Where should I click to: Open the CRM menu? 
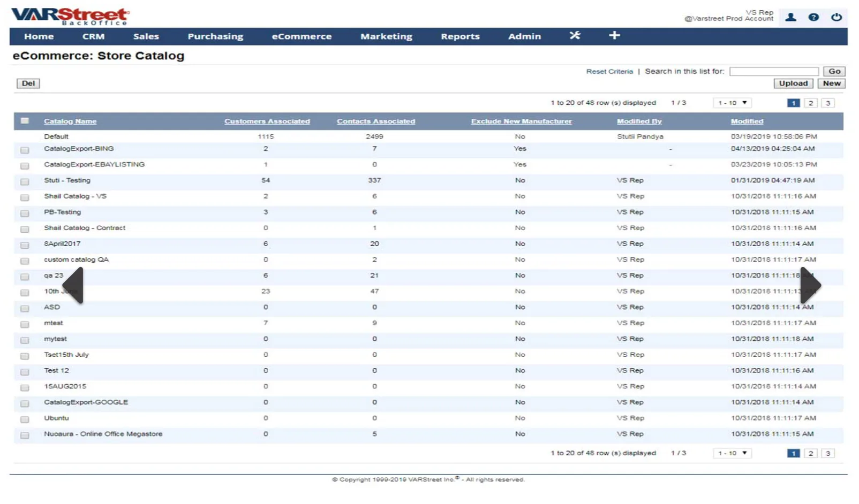[x=93, y=36]
